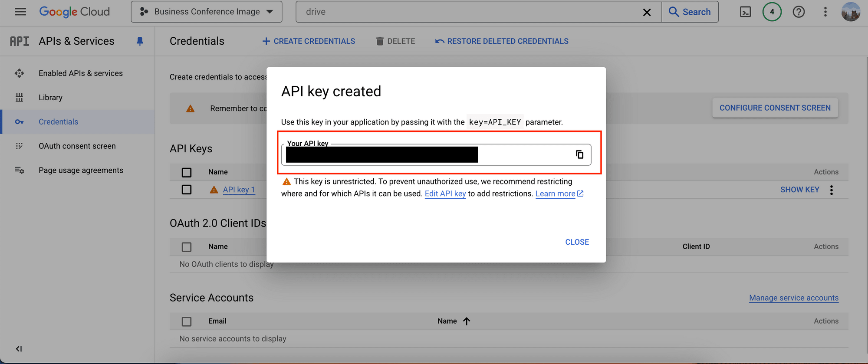Click the Page usage agreements settings-list icon
This screenshot has width=868, height=364.
[19, 171]
